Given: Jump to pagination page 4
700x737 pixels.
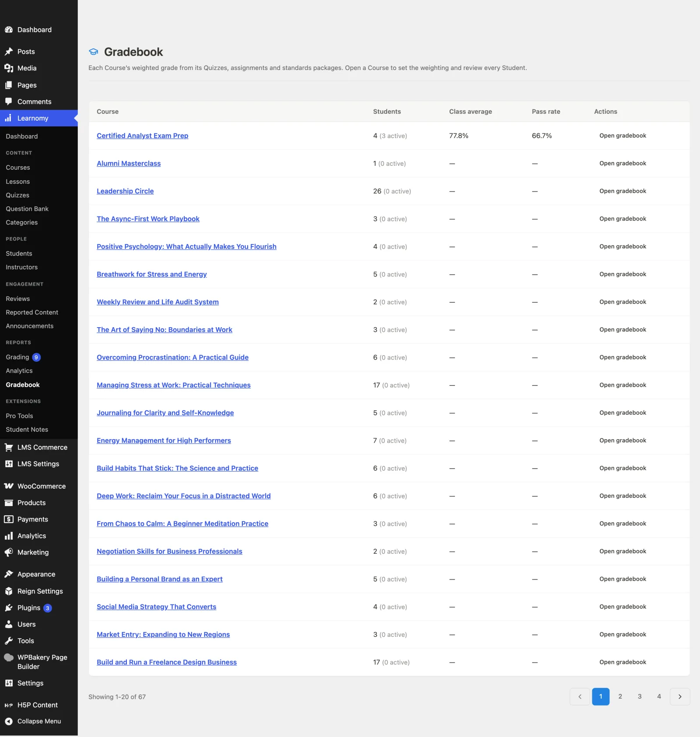Looking at the screenshot, I should point(659,697).
